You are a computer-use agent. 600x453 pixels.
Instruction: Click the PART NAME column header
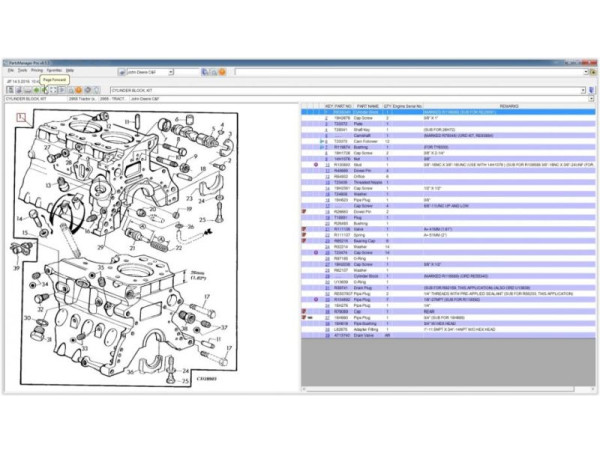click(x=368, y=105)
